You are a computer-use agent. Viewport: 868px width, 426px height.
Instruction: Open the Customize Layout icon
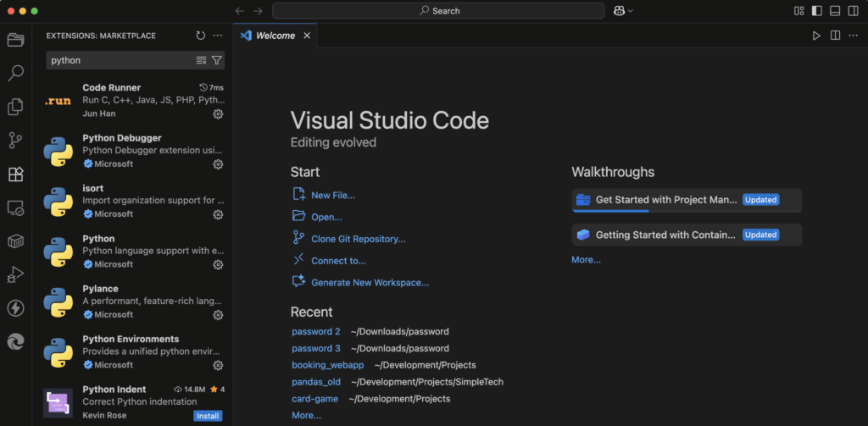coord(798,11)
